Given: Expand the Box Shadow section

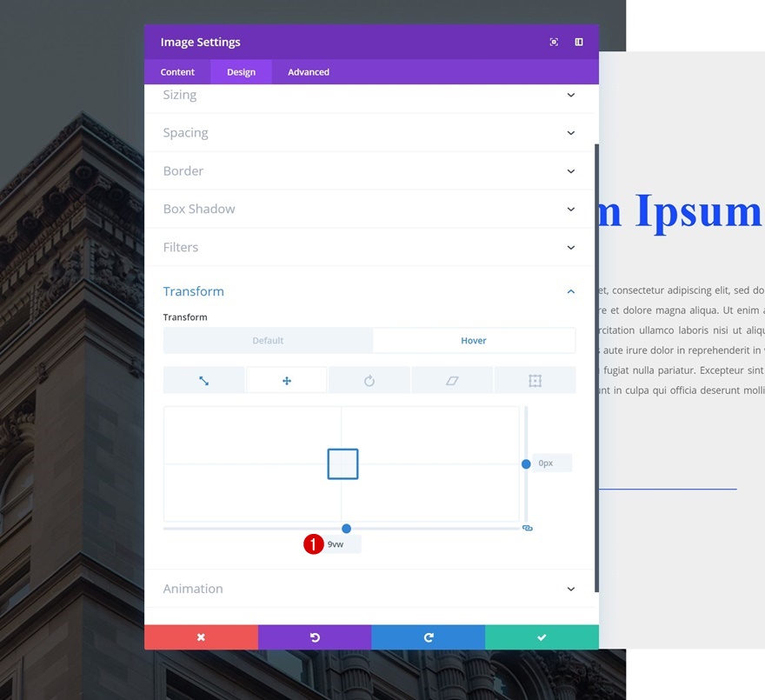Looking at the screenshot, I should 369,209.
